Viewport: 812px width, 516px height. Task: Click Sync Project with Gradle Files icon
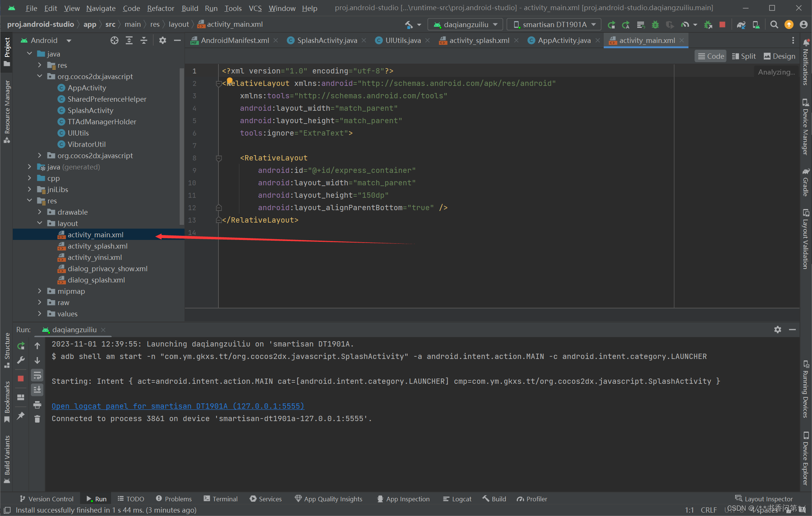pos(741,24)
